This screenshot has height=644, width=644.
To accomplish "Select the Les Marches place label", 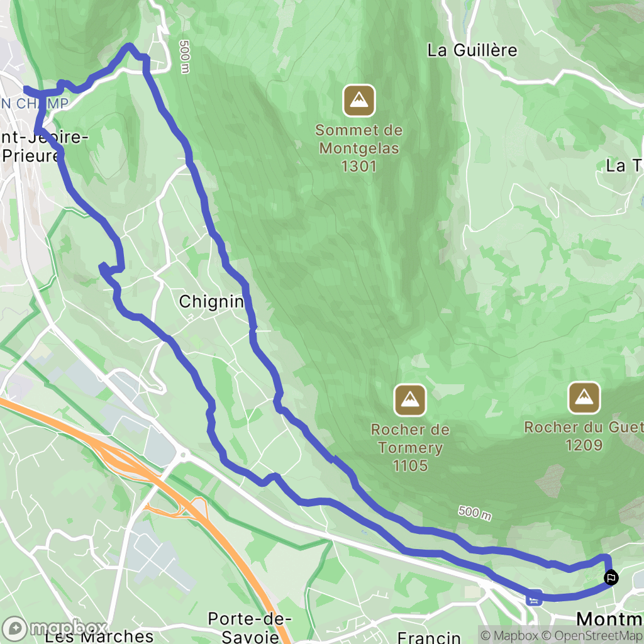I will (99, 636).
